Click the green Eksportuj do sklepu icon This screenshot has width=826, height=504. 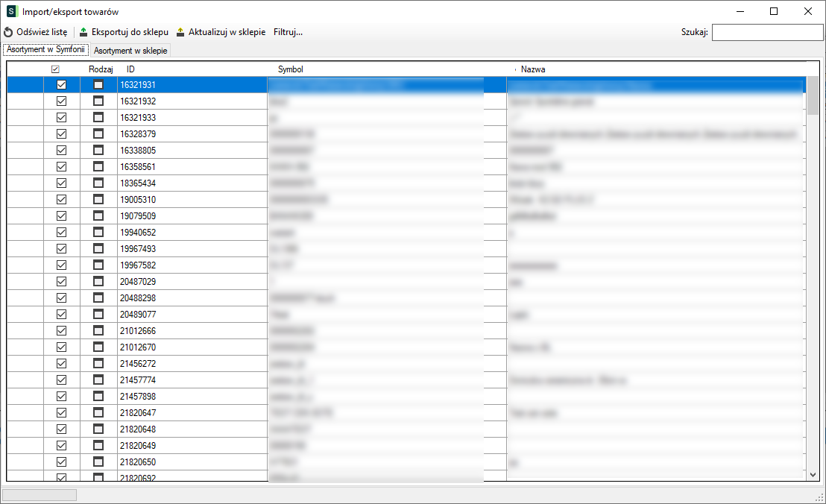click(x=83, y=32)
